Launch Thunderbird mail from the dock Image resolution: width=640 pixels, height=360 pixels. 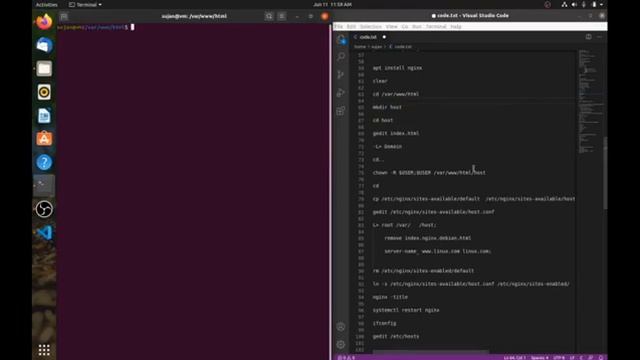click(x=44, y=45)
